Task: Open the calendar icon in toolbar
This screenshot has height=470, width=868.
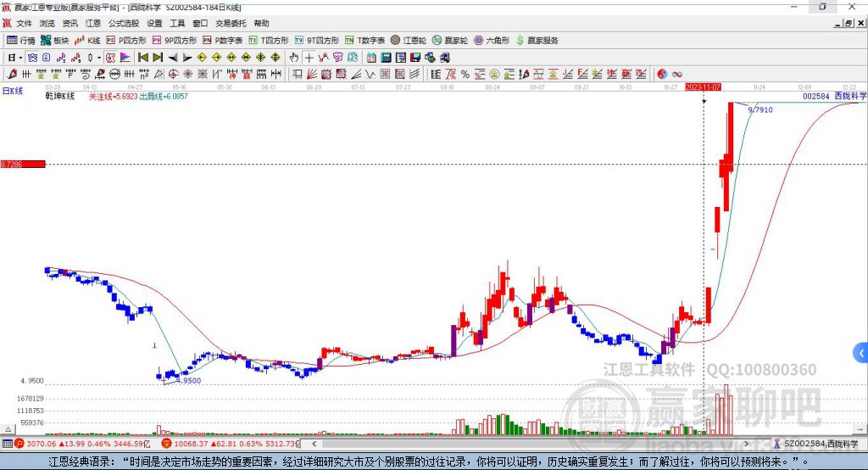Action: (x=371, y=58)
